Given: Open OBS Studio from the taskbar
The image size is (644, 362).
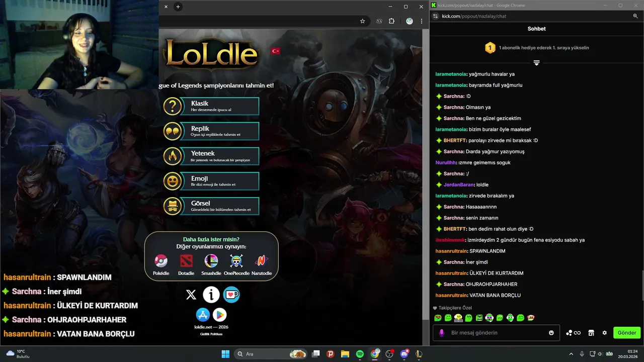Looking at the screenshot, I should click(x=389, y=354).
